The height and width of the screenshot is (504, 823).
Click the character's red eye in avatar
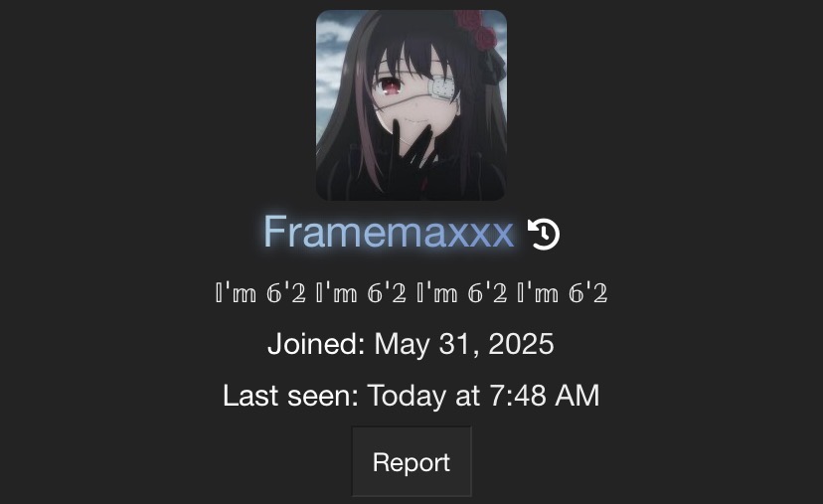point(389,85)
